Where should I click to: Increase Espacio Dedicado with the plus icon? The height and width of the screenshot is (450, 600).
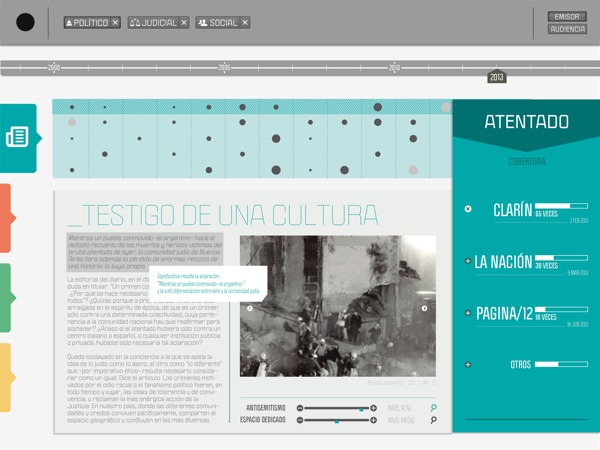coord(374,421)
